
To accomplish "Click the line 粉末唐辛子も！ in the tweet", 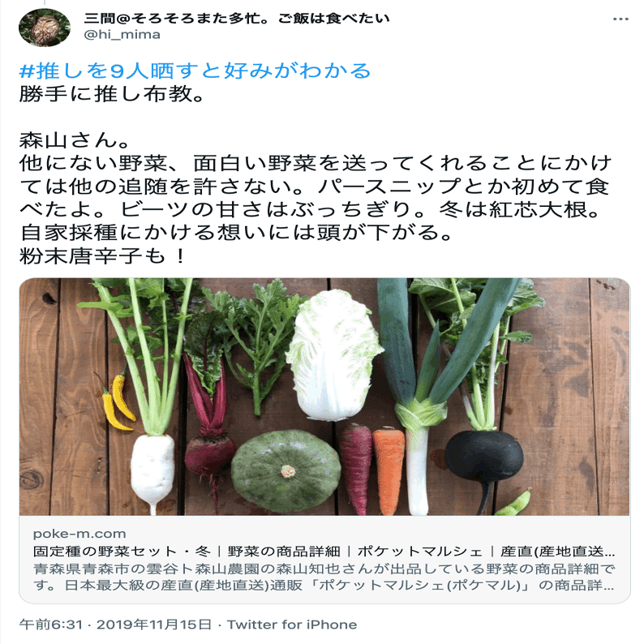I will pyautogui.click(x=103, y=255).
